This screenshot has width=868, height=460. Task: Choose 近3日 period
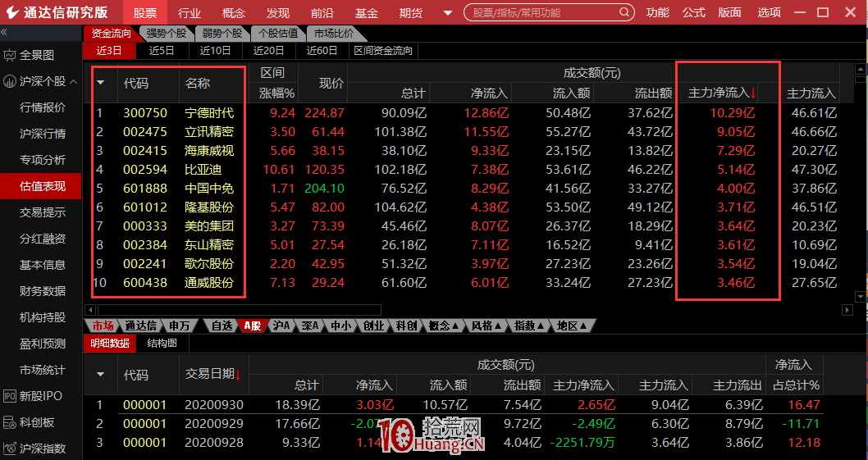[109, 51]
